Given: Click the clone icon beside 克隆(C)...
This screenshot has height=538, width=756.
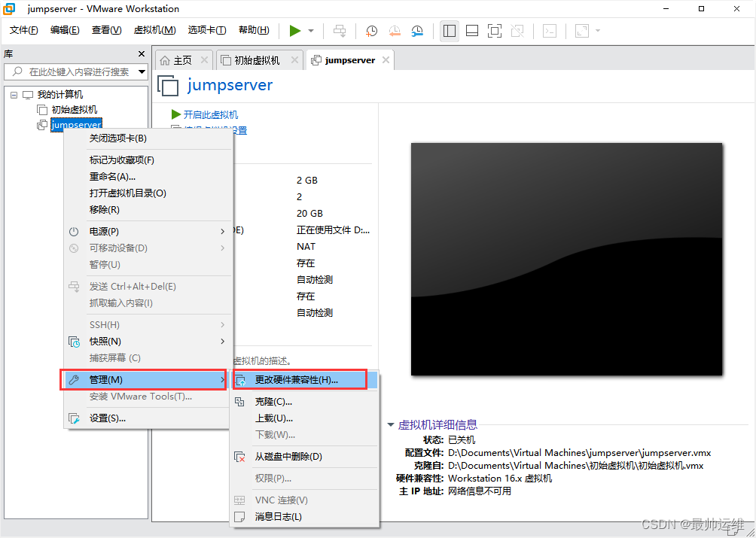Looking at the screenshot, I should [239, 402].
